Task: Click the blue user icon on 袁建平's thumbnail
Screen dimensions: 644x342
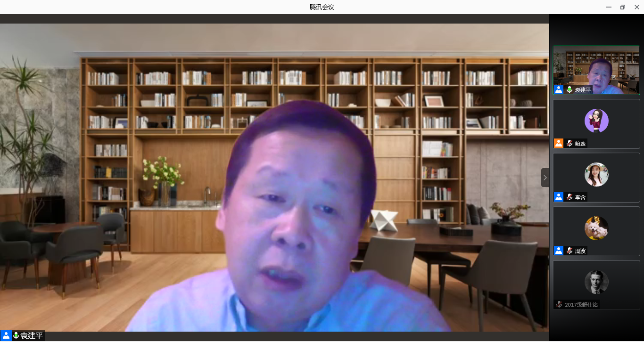Action: 559,90
